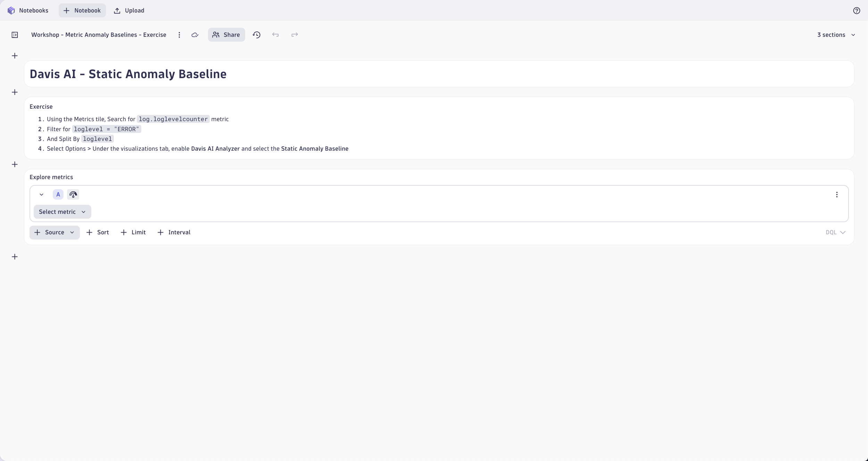868x461 pixels.
Task: Click the log.loglevelcounter code text
Action: pyautogui.click(x=173, y=119)
